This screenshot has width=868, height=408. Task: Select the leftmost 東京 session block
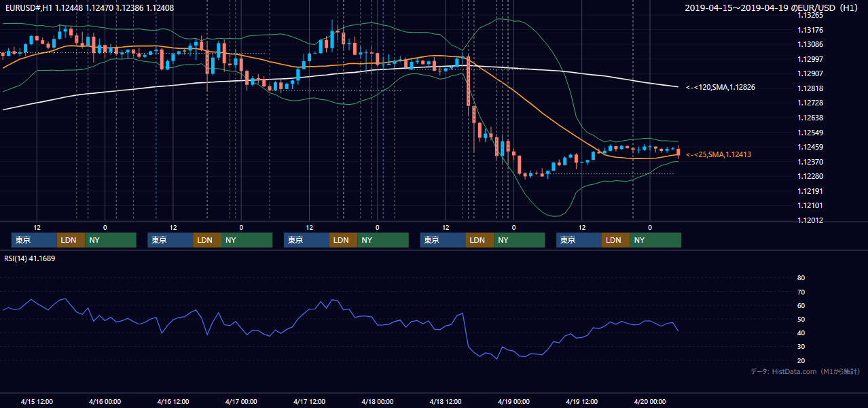(35, 240)
